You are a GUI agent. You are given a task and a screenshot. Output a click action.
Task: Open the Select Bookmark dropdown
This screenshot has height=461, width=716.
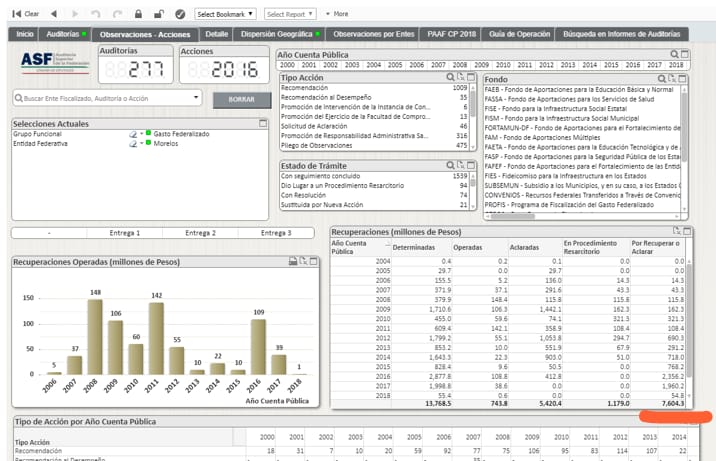[x=226, y=14]
